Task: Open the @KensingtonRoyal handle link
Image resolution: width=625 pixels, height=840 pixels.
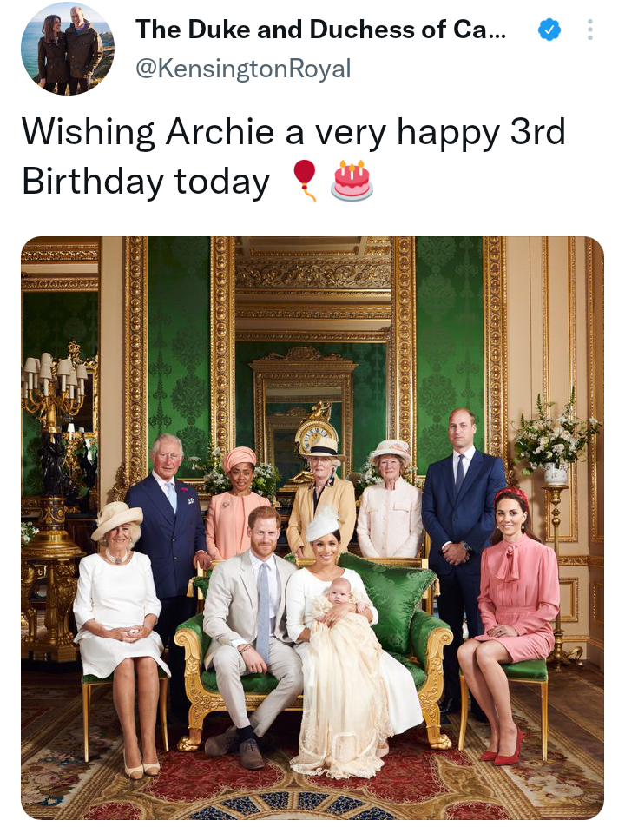Action: [243, 68]
